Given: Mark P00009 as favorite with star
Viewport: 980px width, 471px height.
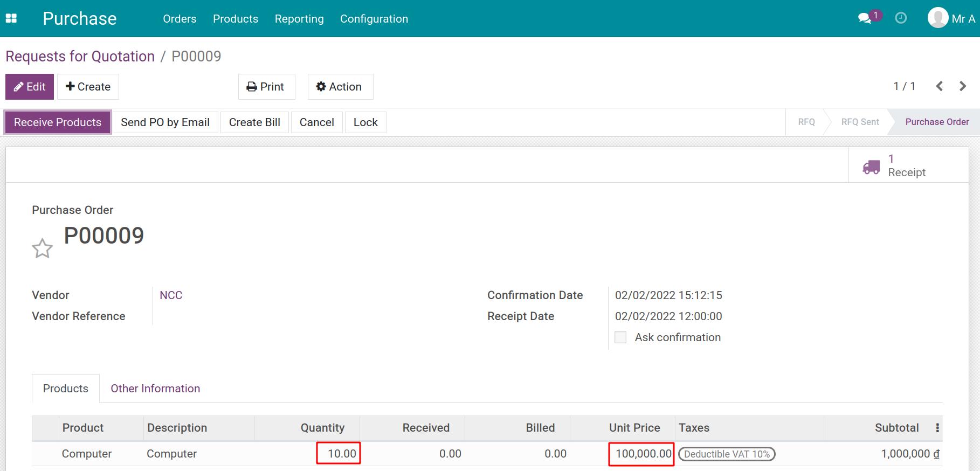Looking at the screenshot, I should pyautogui.click(x=42, y=248).
